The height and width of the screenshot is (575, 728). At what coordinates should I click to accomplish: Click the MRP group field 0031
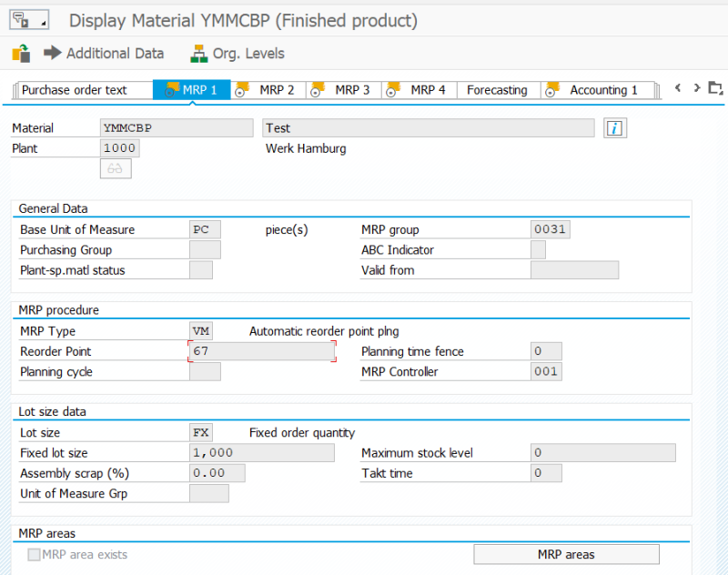pos(551,229)
